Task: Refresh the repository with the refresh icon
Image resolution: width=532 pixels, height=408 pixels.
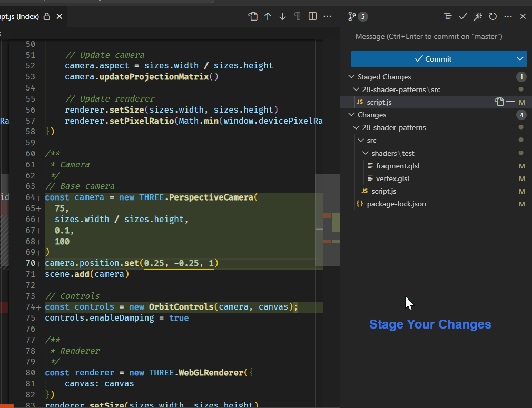Action: coord(492,16)
